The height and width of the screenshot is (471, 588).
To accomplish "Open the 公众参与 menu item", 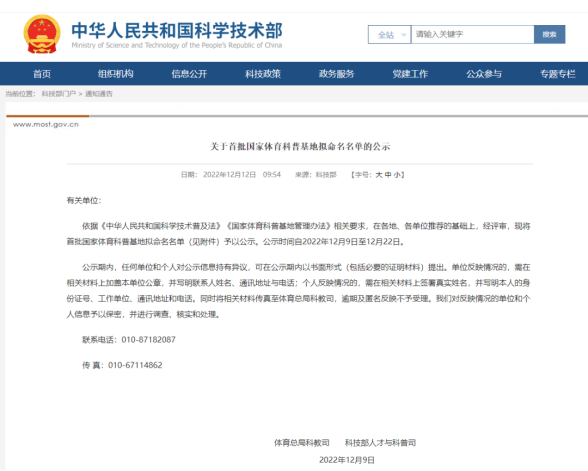I will coord(484,74).
